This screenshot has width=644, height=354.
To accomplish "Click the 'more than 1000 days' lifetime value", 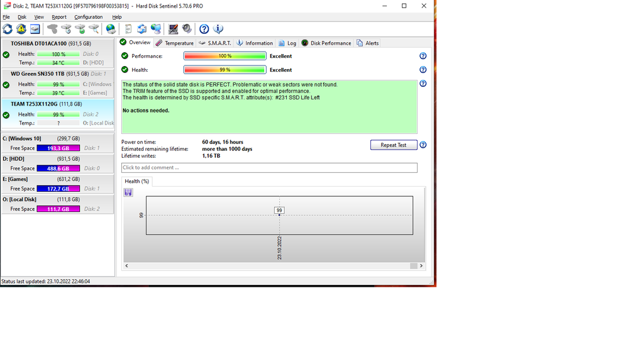I will (x=227, y=149).
